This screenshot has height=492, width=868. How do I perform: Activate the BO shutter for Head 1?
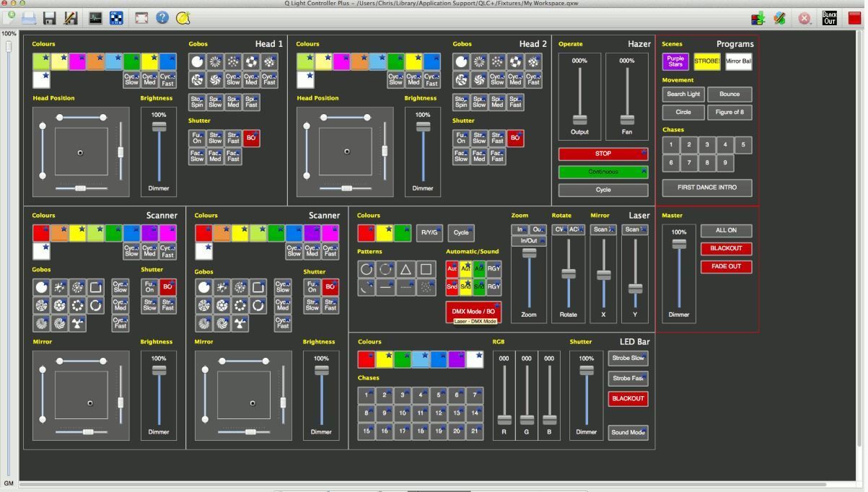251,137
